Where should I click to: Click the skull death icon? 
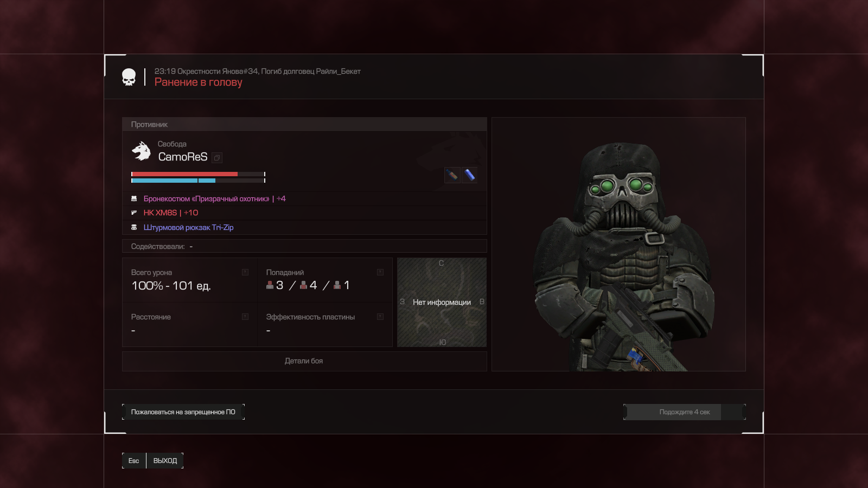(129, 77)
